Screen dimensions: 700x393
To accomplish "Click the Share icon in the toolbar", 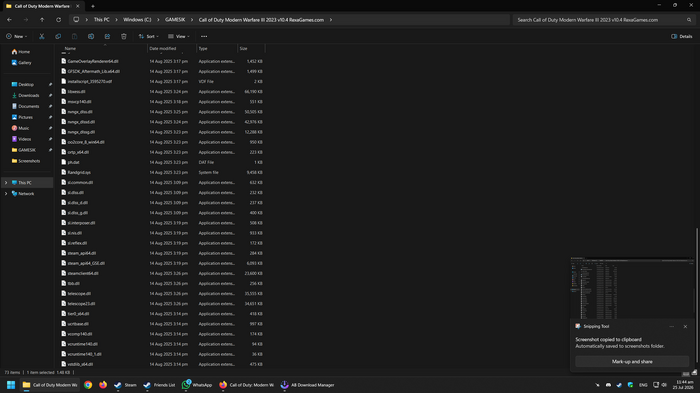I will click(108, 36).
